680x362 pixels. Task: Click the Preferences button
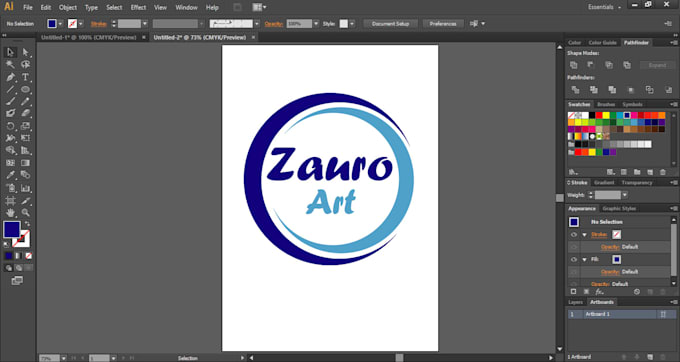point(443,24)
